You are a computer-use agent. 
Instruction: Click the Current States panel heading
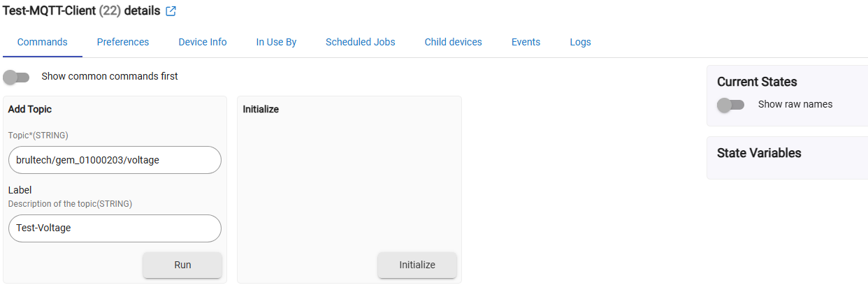click(757, 82)
